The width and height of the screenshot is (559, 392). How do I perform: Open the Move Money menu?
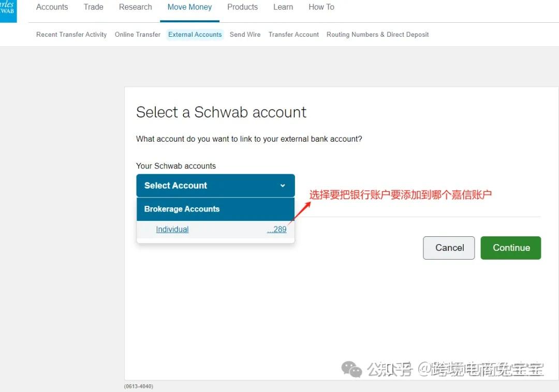(189, 7)
